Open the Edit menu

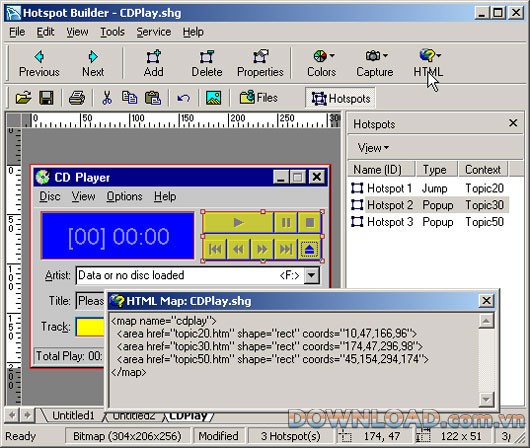45,32
